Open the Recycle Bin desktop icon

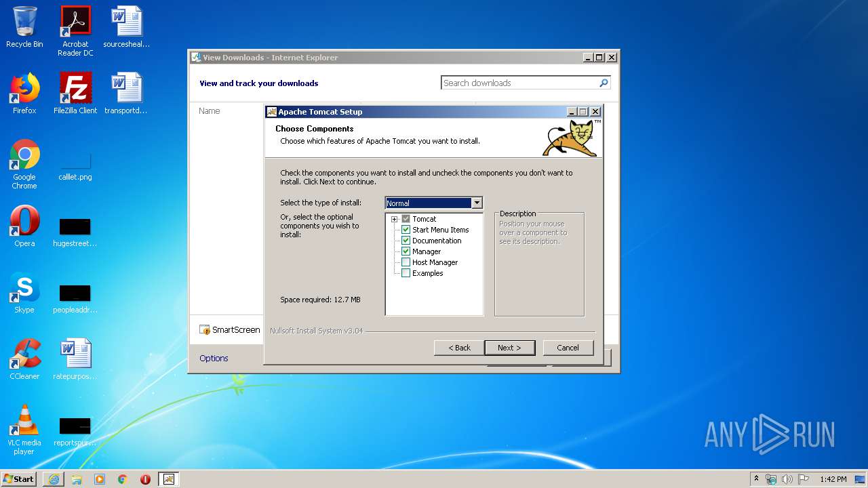(24, 27)
